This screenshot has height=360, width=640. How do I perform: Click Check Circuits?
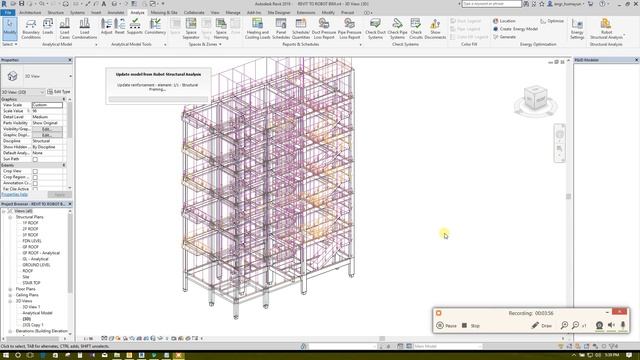[416, 29]
